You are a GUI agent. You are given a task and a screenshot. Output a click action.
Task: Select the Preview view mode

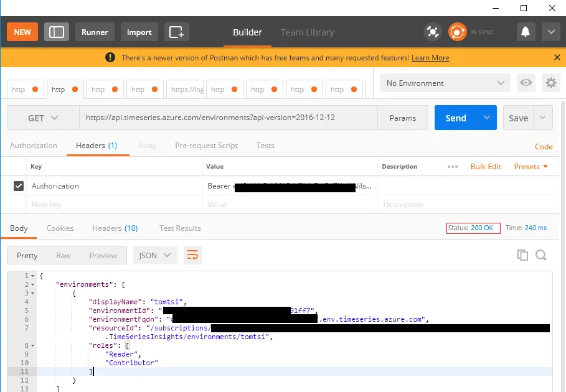coord(103,255)
